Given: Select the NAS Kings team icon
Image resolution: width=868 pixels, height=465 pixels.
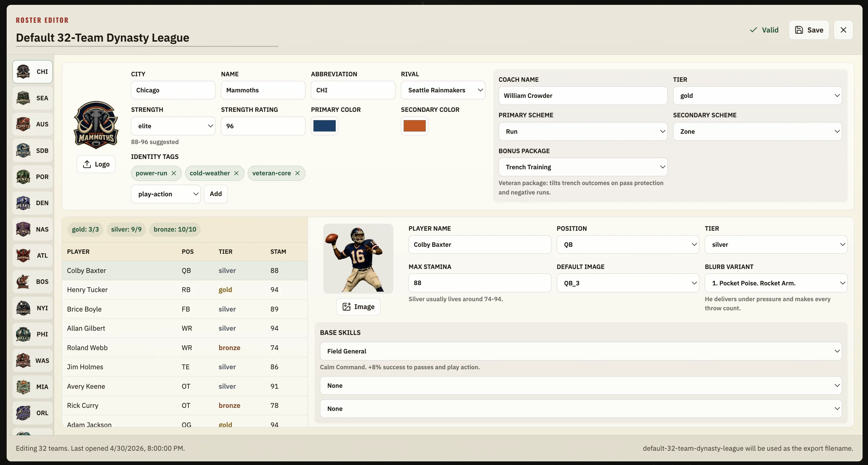Looking at the screenshot, I should click(23, 229).
